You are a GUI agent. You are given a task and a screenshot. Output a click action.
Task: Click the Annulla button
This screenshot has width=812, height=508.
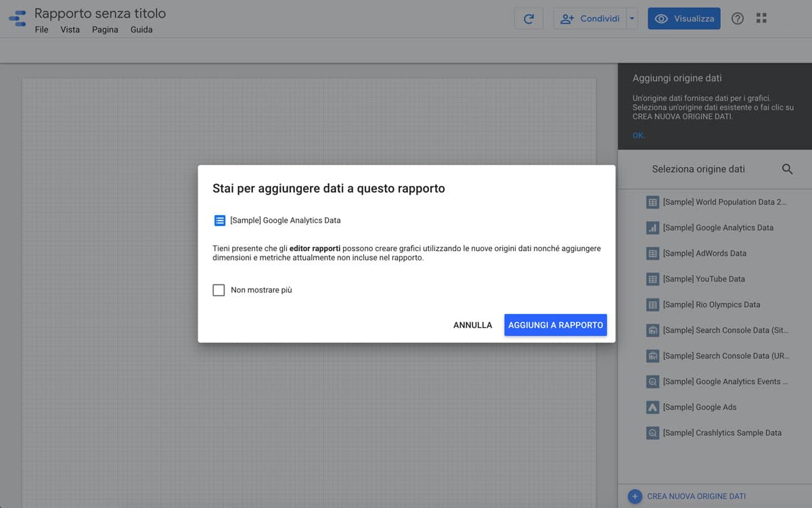(x=473, y=325)
